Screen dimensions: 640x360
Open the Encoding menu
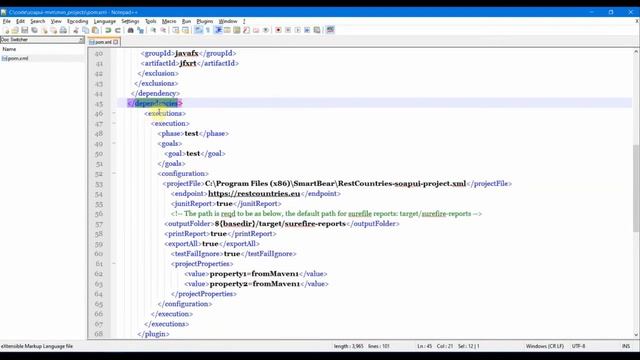point(78,21)
